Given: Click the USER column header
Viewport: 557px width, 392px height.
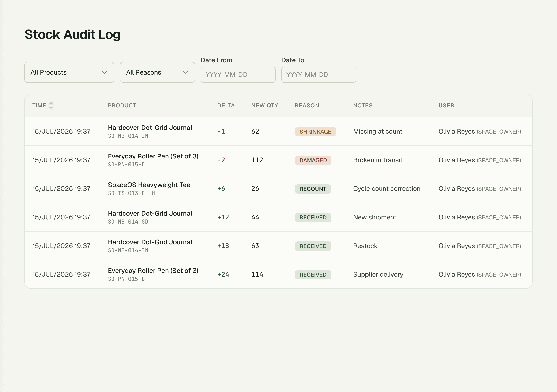Looking at the screenshot, I should click(446, 106).
